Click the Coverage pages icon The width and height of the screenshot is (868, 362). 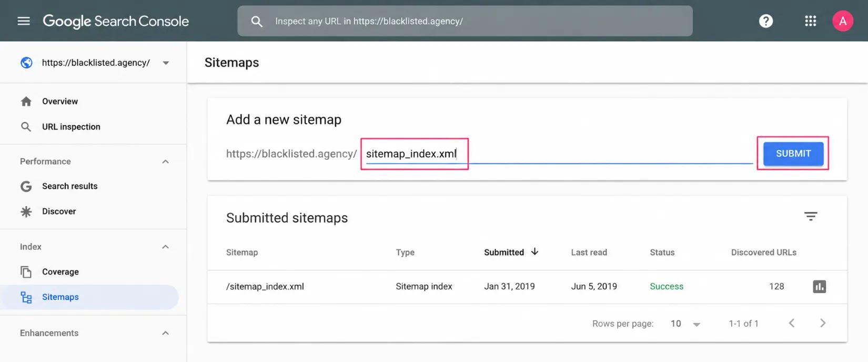[26, 272]
